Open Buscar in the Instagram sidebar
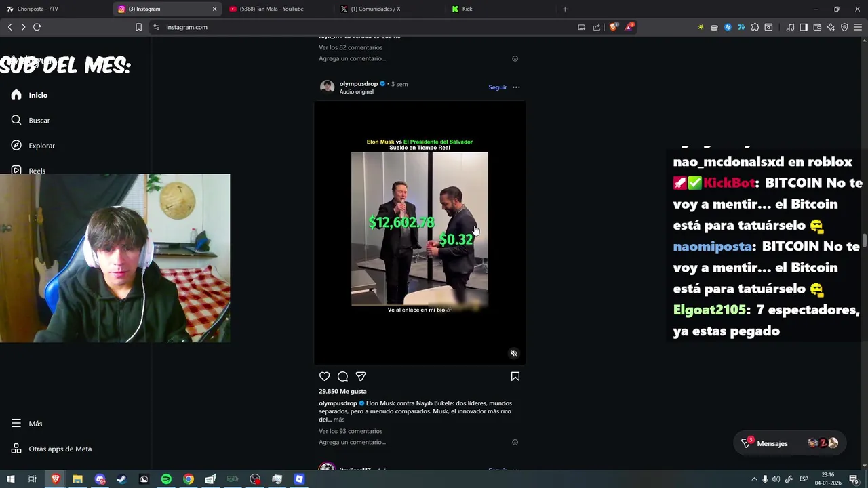This screenshot has height=488, width=868. pos(31,121)
